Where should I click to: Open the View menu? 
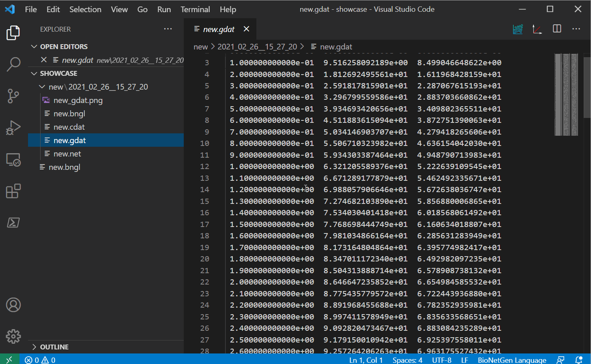tap(119, 9)
